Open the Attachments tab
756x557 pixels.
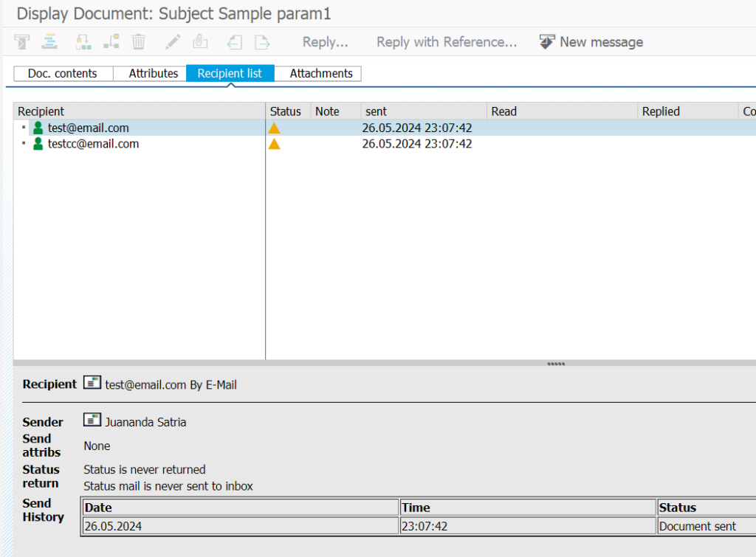pos(321,74)
